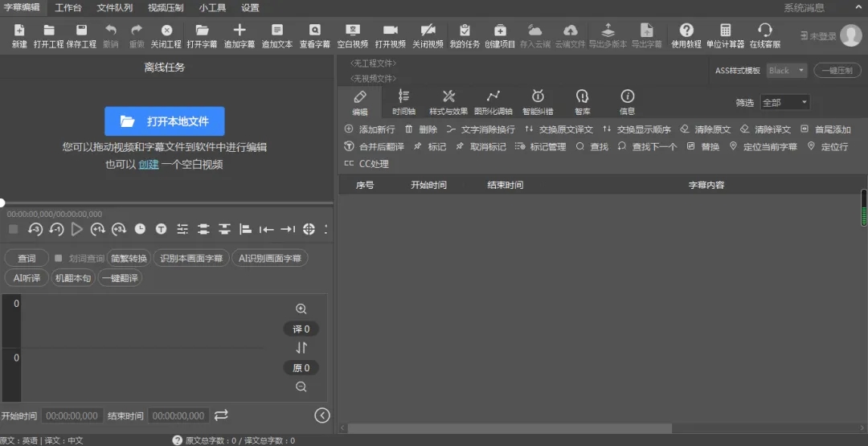Switch to the 时间轴 tab
Image resolution: width=868 pixels, height=446 pixels.
(403, 102)
